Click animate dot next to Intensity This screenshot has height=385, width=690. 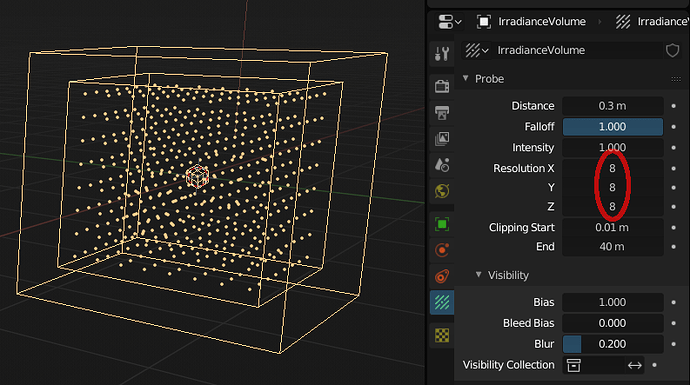[674, 147]
